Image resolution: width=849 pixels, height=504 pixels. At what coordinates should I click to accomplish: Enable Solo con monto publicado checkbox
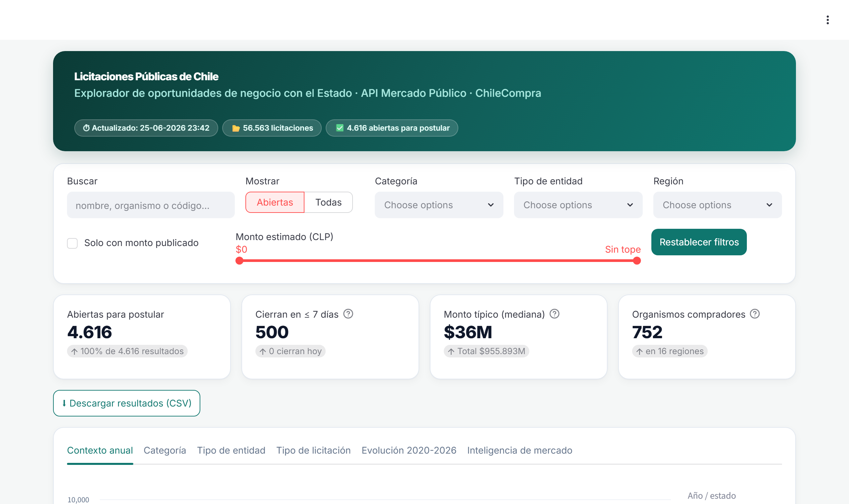click(72, 243)
